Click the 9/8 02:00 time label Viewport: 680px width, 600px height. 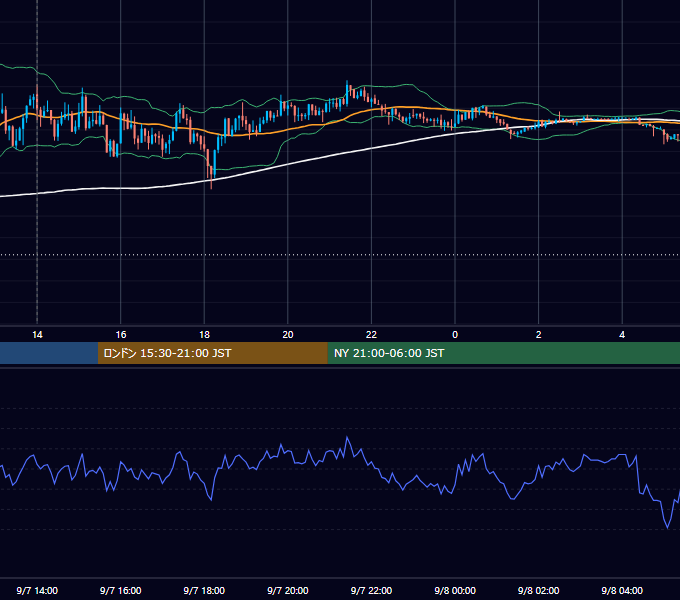point(539,590)
